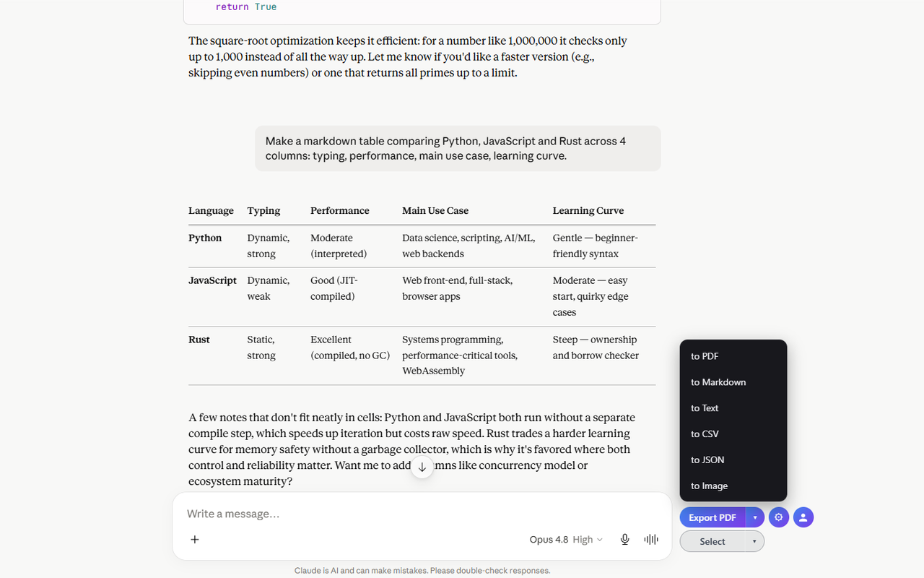Screen dimensions: 924x578
Task: Click the square-root optimization paragraph
Action: [408, 56]
